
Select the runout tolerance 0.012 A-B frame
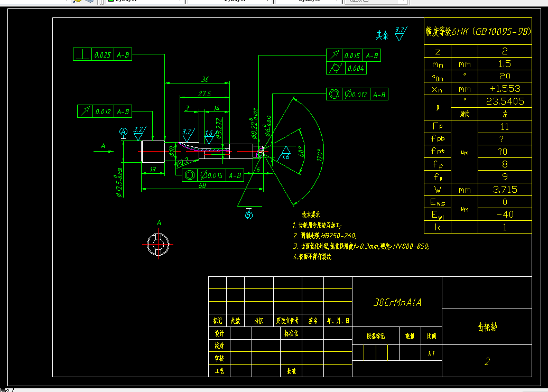click(105, 111)
